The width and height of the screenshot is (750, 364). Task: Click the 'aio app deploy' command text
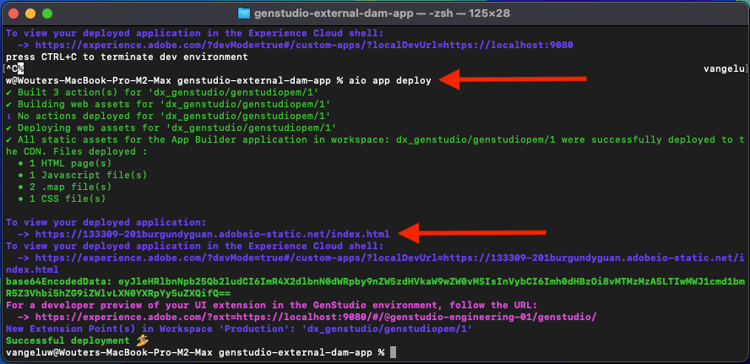pos(390,80)
